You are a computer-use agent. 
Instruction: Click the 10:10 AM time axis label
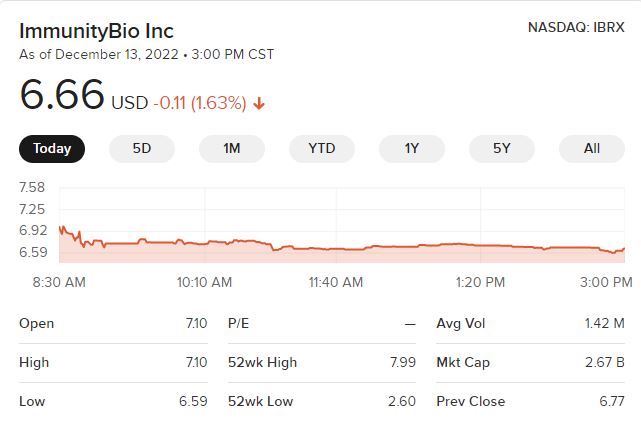(x=204, y=282)
